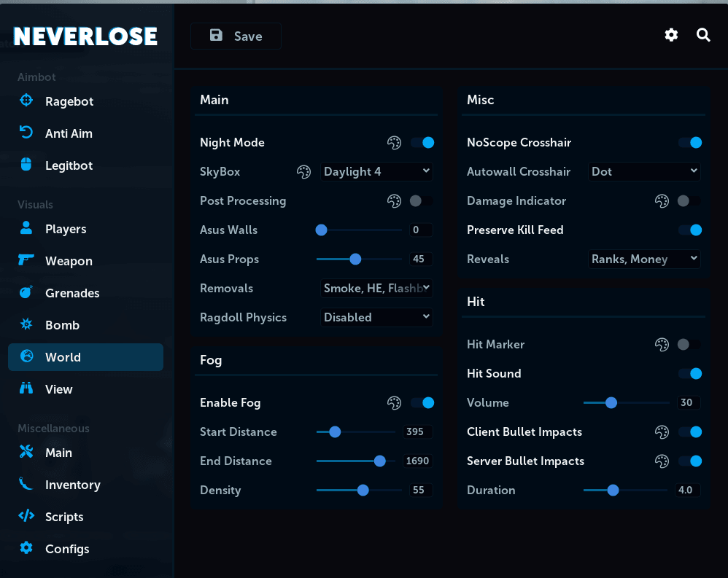Open Autowall Crosshair Dot dropdown
The image size is (728, 578).
pos(644,171)
